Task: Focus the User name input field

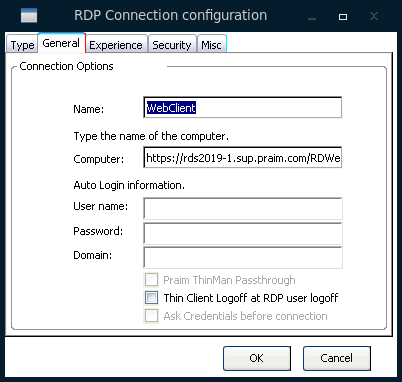Action: (x=243, y=208)
